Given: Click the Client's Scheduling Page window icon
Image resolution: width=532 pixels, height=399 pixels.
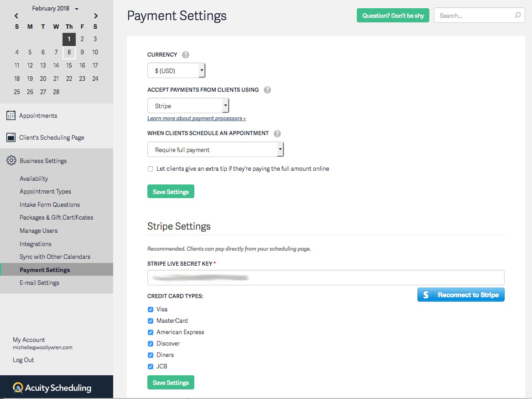Looking at the screenshot, I should [11, 137].
